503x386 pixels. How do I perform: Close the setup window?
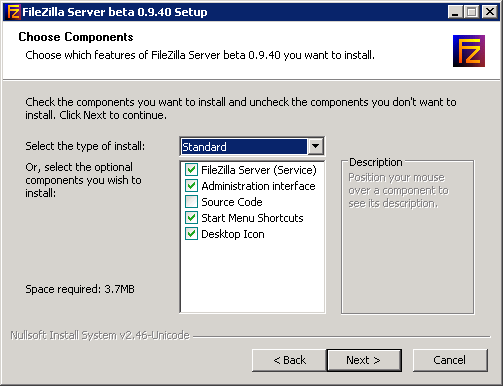click(490, 12)
